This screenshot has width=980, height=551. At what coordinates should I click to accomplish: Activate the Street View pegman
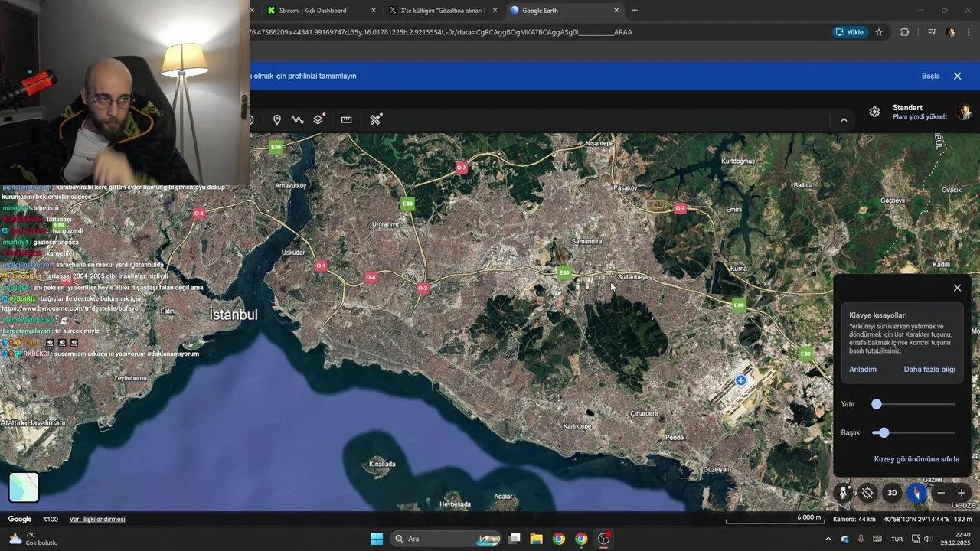coord(843,494)
